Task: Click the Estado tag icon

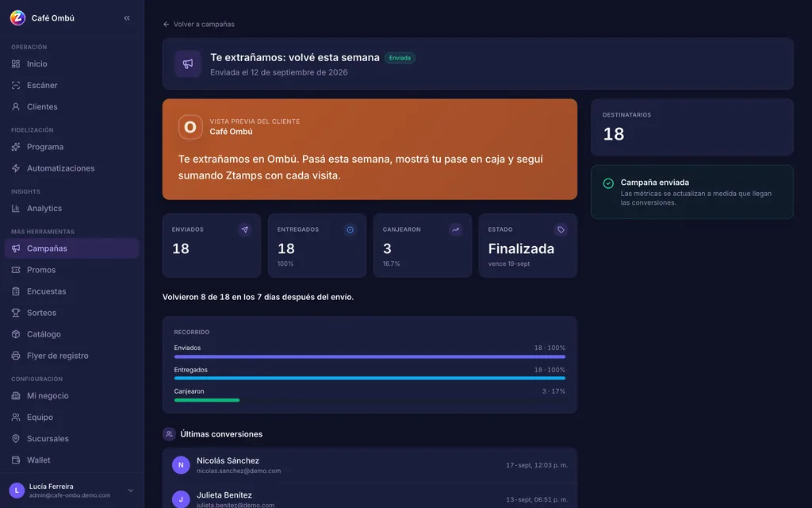Action: 561,229
